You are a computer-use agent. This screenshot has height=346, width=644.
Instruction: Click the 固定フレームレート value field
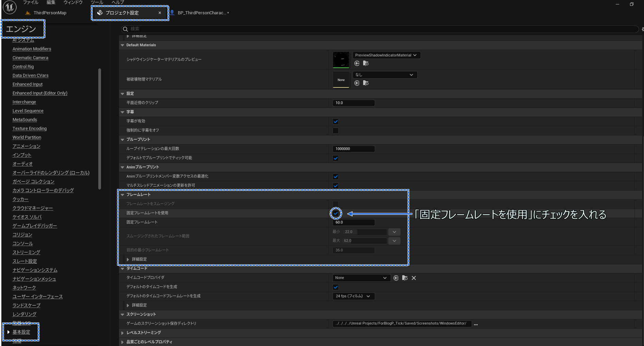click(x=353, y=223)
